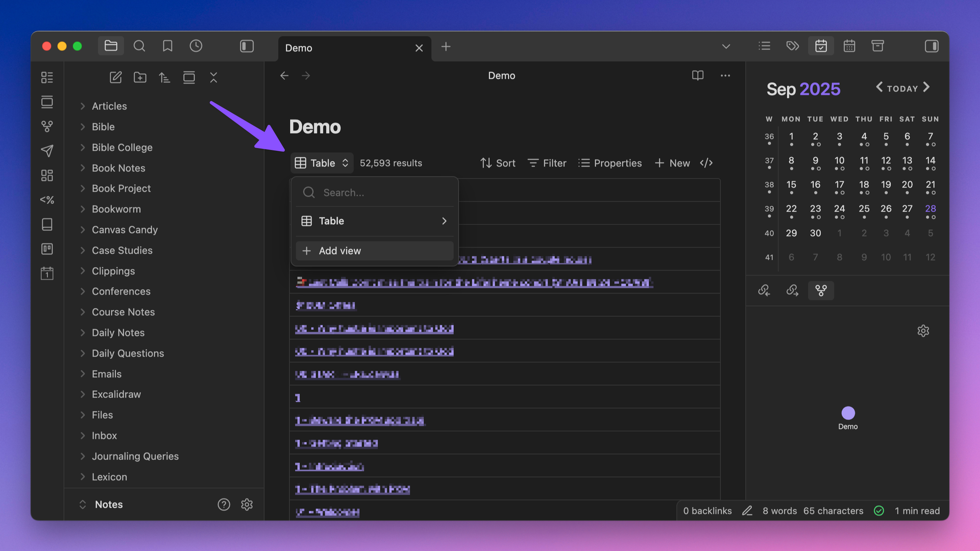Toggle the left sidebar panel
Image resolution: width=980 pixels, height=551 pixels.
click(x=247, y=46)
